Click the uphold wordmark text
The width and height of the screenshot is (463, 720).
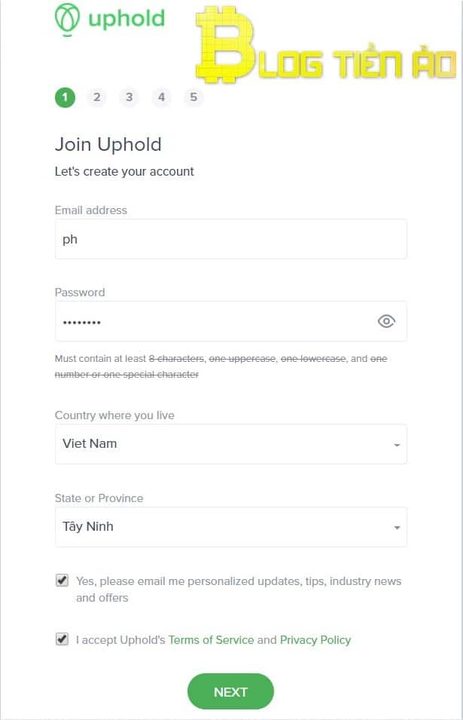(126, 19)
